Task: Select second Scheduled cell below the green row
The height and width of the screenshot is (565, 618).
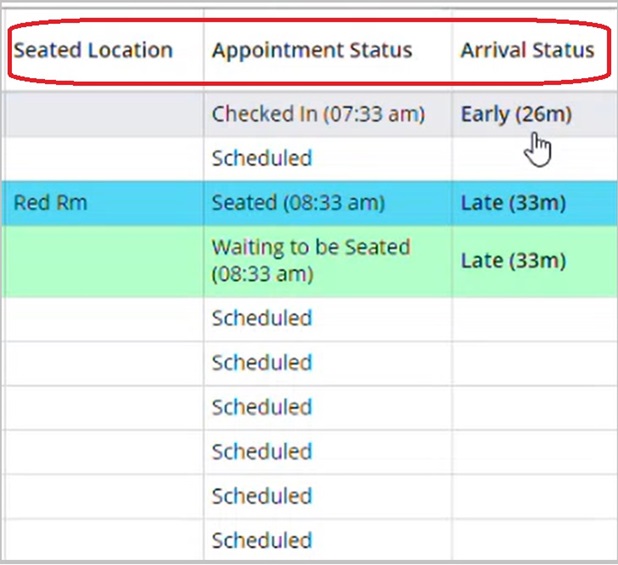Action: 262,362
